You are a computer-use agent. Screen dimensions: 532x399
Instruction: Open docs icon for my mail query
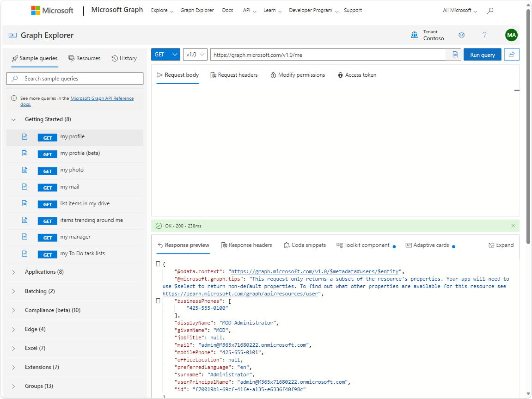point(25,187)
